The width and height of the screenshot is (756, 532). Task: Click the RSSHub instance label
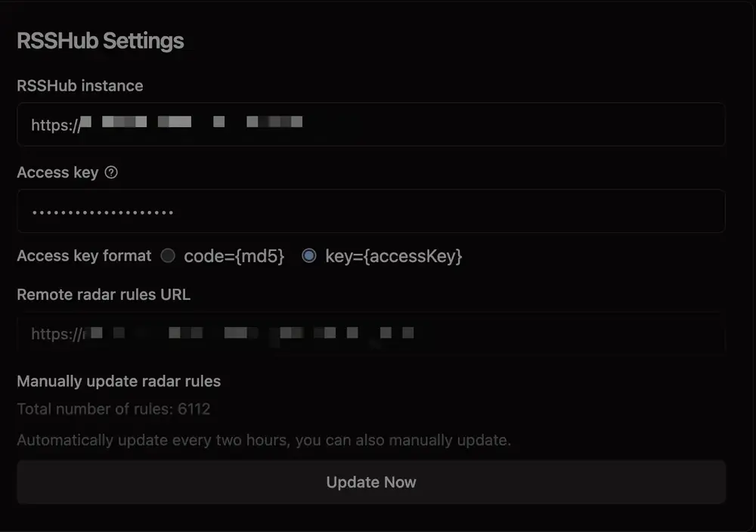pos(80,86)
